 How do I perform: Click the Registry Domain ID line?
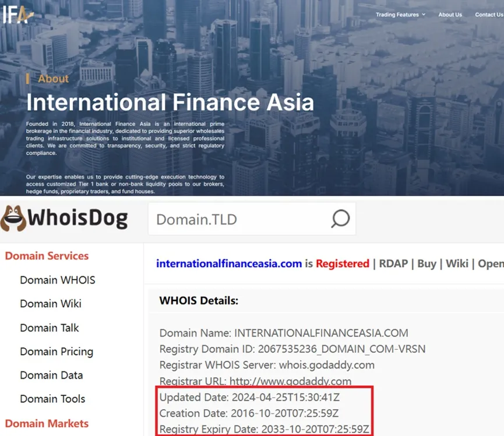pyautogui.click(x=292, y=349)
